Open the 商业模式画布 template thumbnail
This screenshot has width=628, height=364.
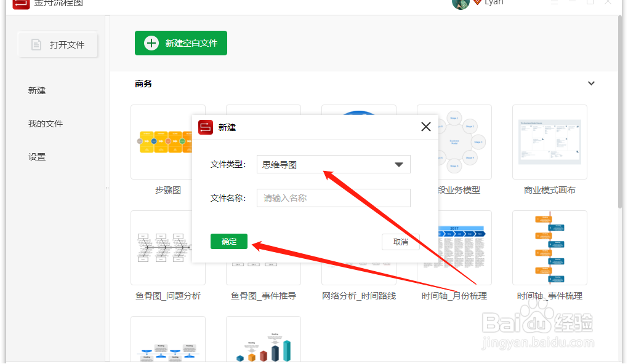[x=549, y=142]
